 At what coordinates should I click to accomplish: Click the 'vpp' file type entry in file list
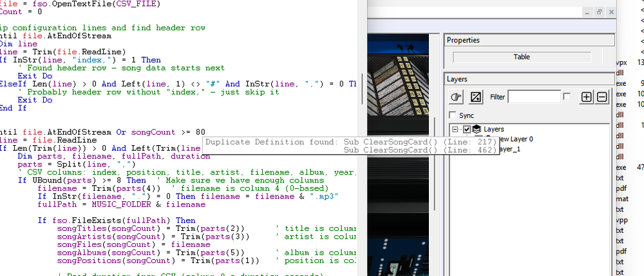tap(621, 220)
